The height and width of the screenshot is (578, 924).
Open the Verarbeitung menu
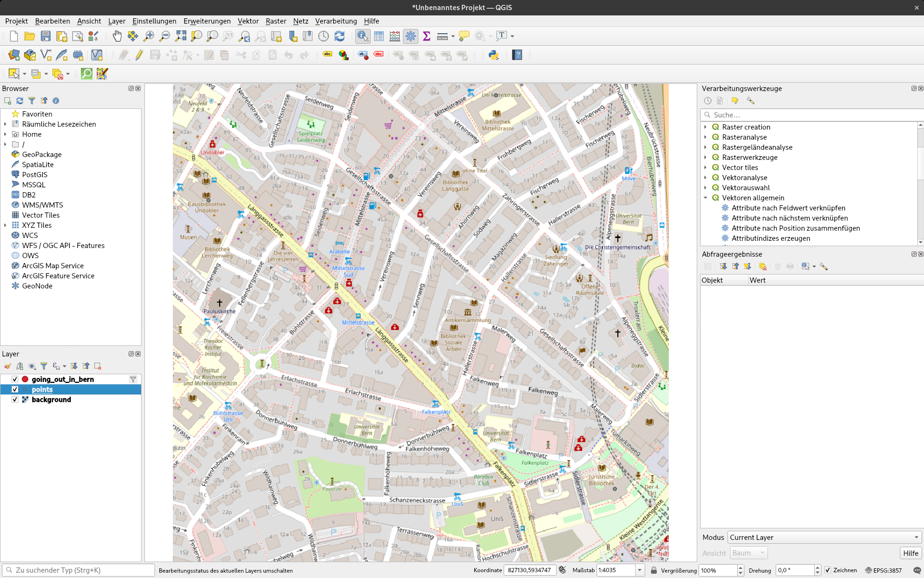pos(336,21)
